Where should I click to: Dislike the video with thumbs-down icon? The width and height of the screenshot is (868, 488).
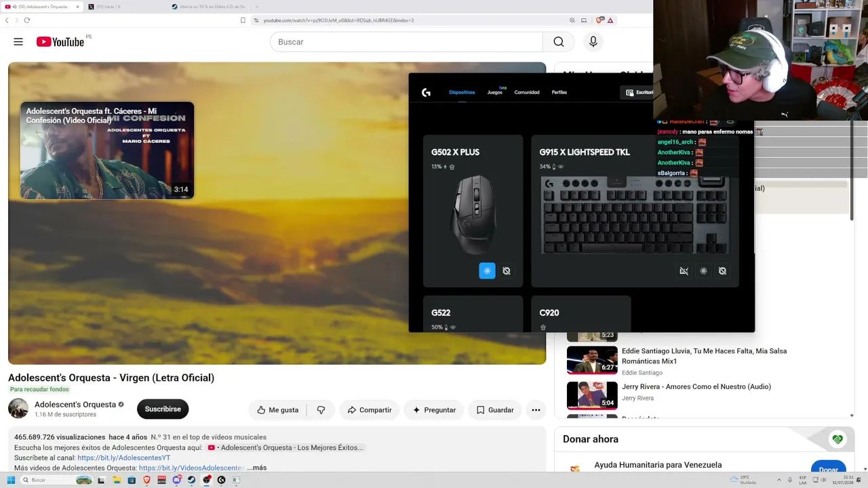click(321, 410)
